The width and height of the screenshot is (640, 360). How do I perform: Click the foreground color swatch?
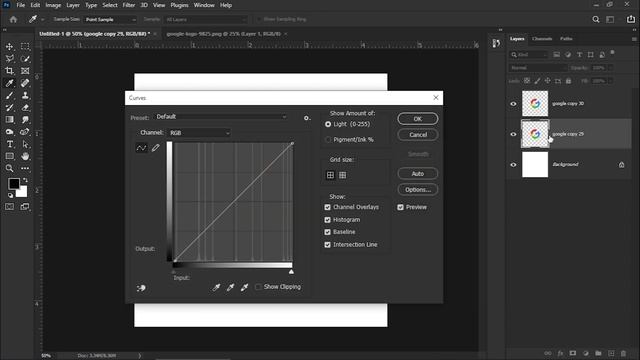click(x=14, y=184)
